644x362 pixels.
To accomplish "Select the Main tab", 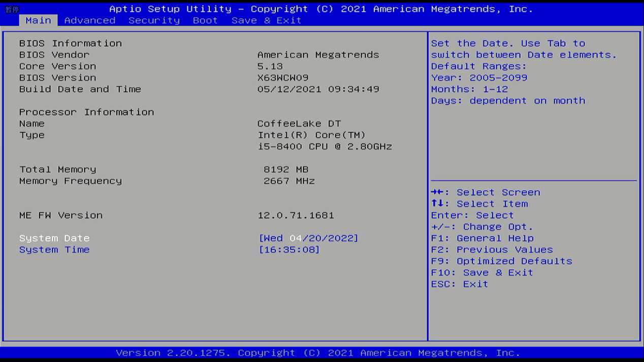I will click(x=38, y=20).
